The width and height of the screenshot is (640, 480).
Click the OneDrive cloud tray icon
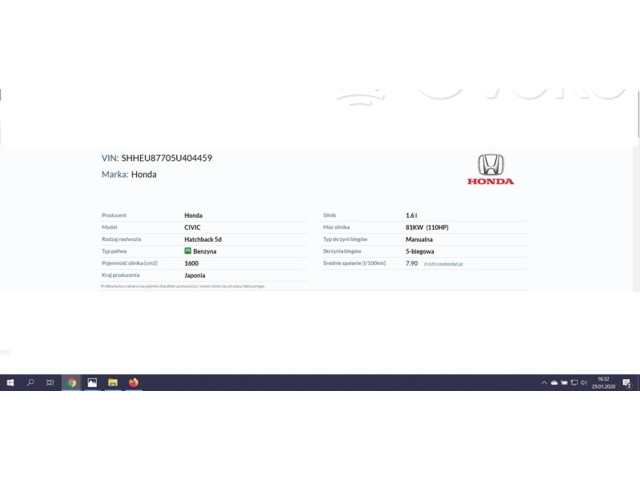click(x=554, y=383)
